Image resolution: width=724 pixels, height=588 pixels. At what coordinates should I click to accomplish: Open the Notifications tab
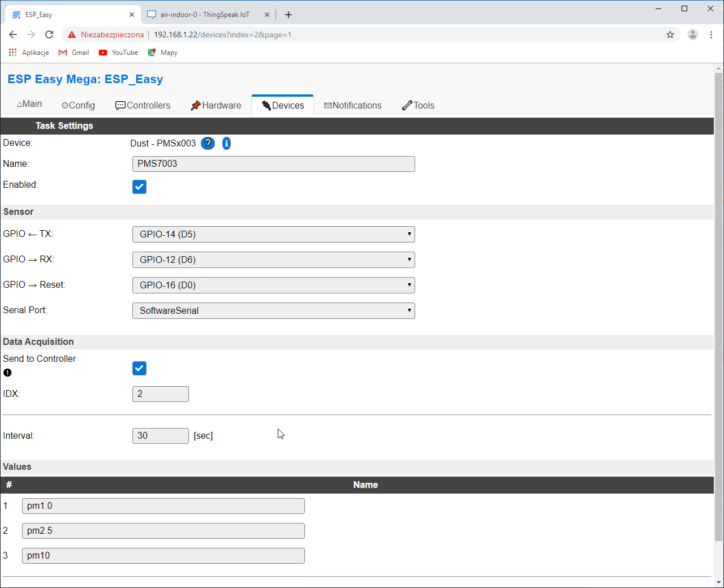[x=352, y=105]
